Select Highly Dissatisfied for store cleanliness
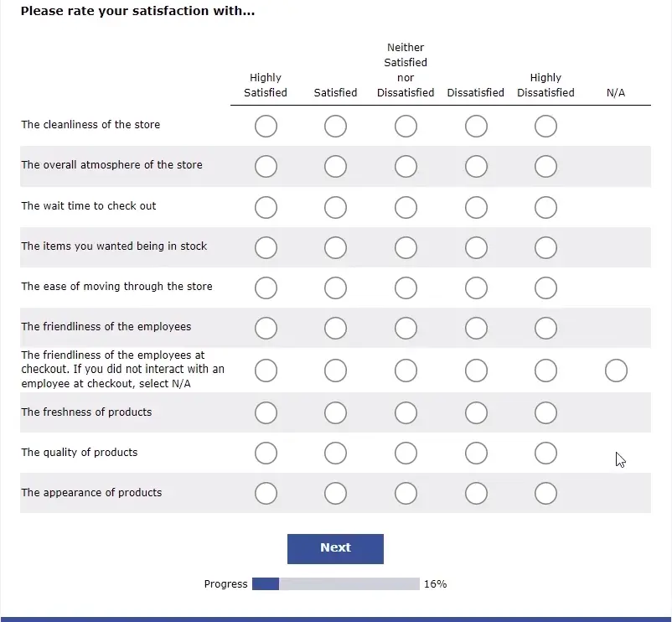The image size is (672, 622). 545,126
